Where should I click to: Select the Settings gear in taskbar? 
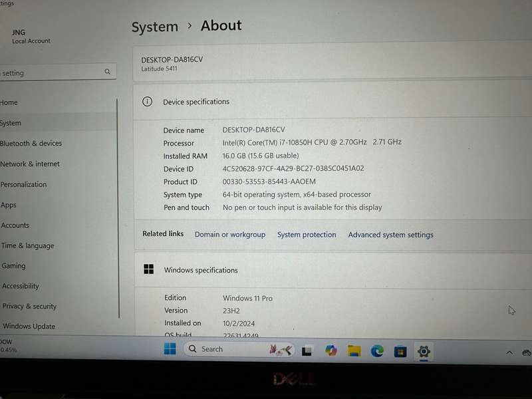tap(424, 352)
